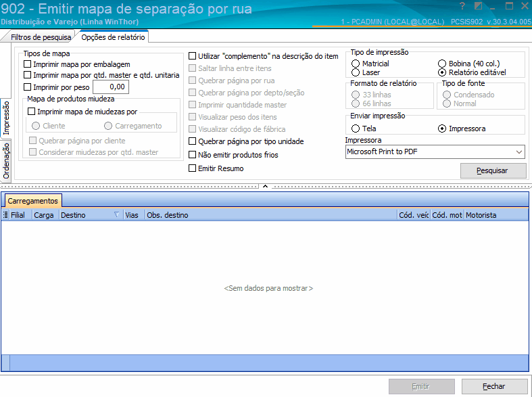Open the vertical Impressão side tab

(6, 118)
